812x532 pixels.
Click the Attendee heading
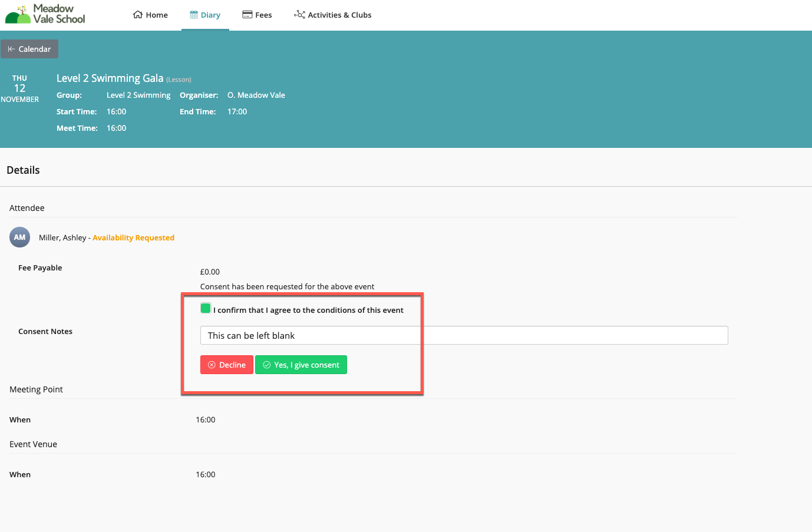pos(27,208)
